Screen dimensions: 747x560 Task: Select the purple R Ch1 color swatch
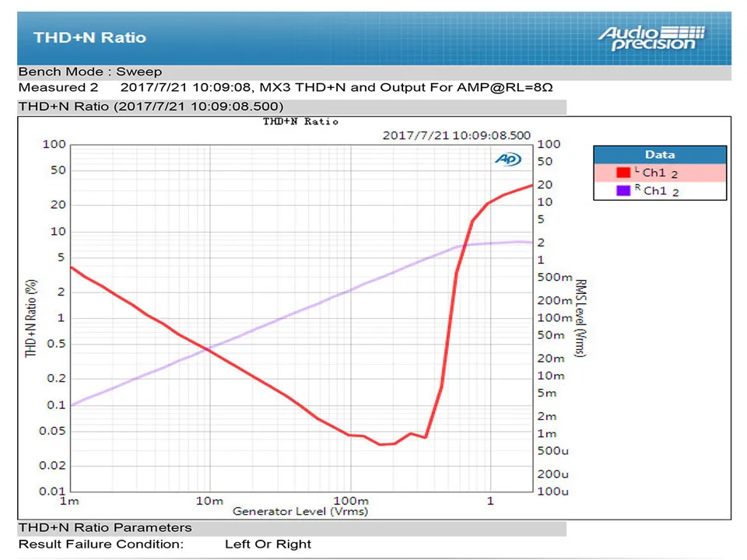tap(623, 191)
